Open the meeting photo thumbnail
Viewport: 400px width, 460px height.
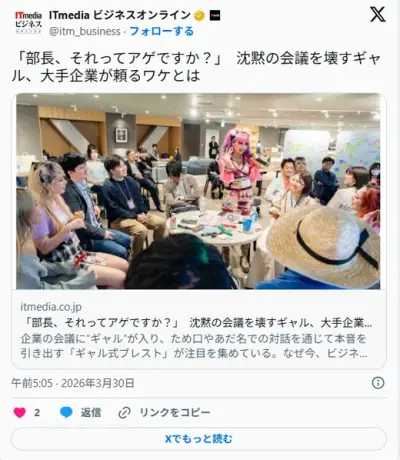198,191
